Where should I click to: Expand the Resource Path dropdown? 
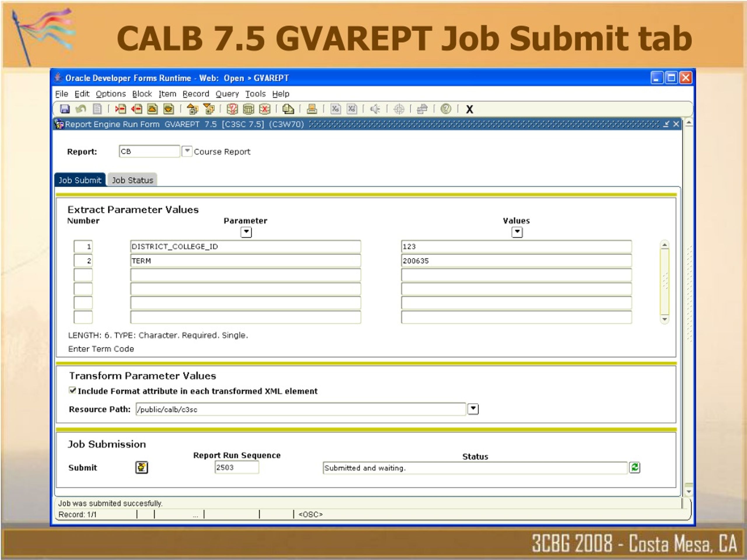473,409
